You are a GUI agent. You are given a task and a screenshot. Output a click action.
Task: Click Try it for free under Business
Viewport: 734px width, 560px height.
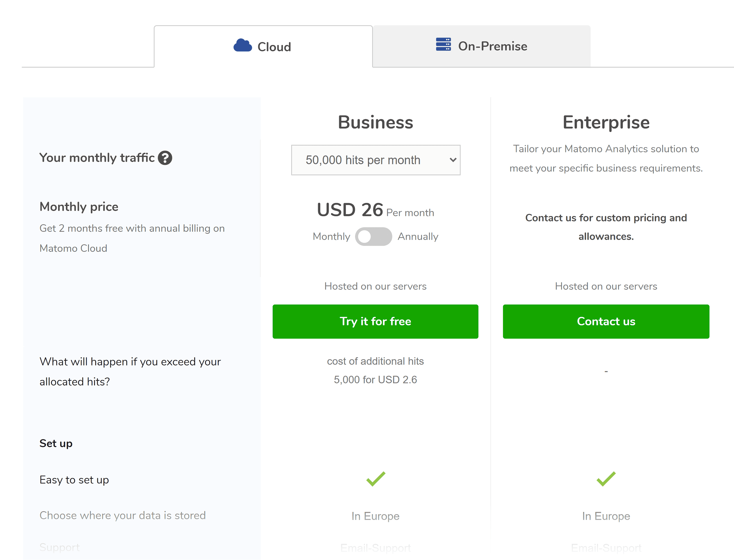coord(375,321)
